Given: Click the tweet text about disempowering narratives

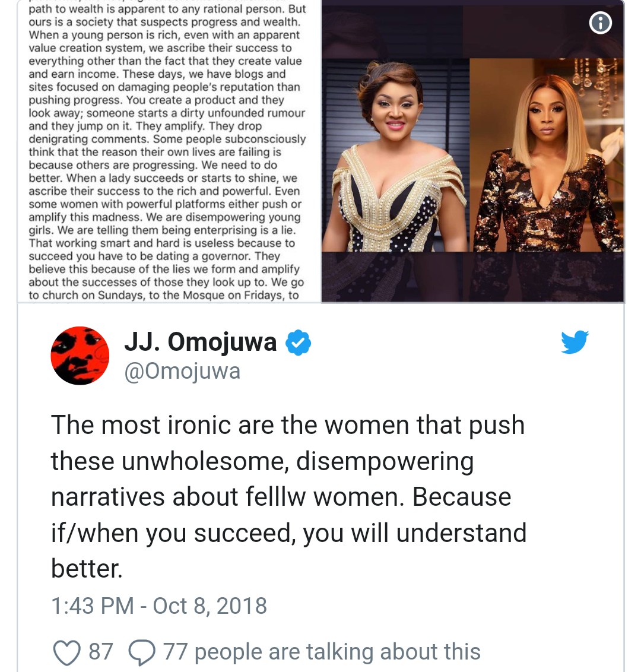Looking at the screenshot, I should point(289,497).
